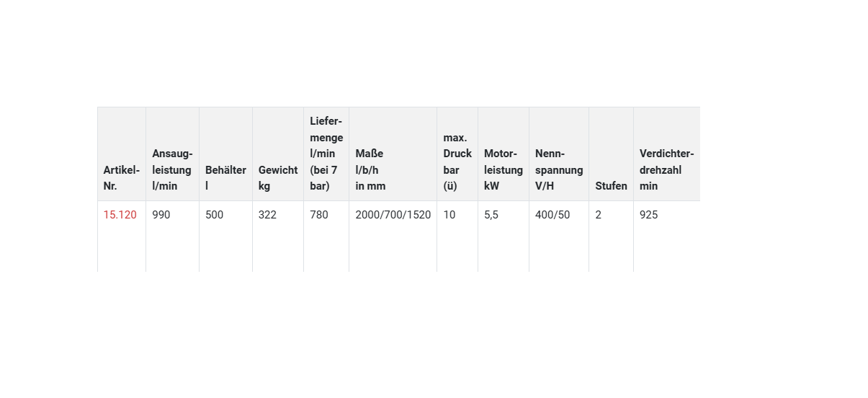
Task: Select the 2000/700/1520 dimensions cell
Action: pyautogui.click(x=393, y=215)
